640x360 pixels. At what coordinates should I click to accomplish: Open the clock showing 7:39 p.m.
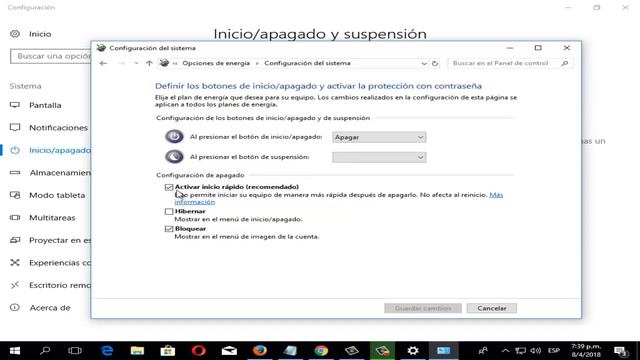click(x=586, y=351)
